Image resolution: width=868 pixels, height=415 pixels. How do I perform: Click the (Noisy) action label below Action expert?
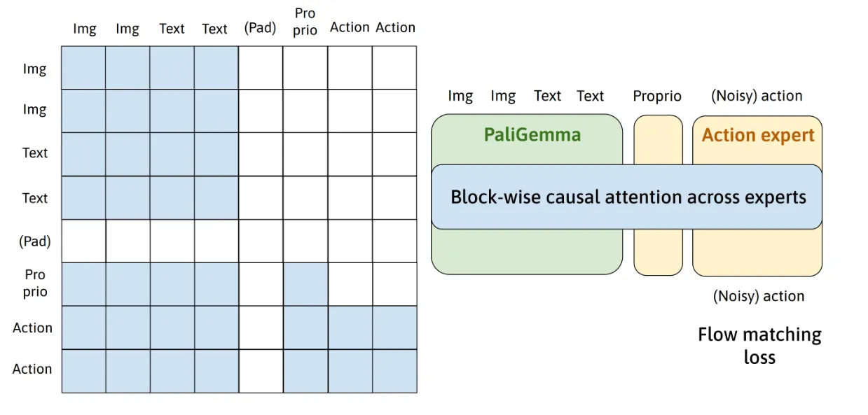click(758, 296)
